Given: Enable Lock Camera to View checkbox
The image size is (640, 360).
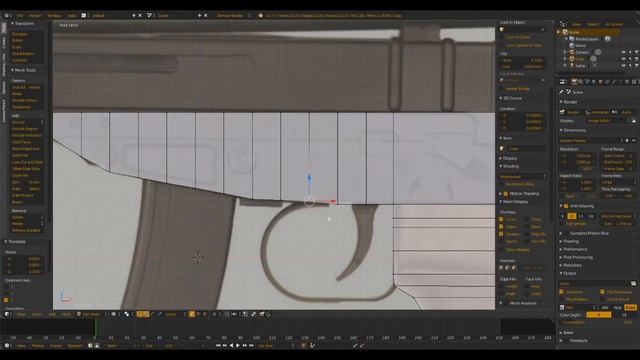Looking at the screenshot, I should click(x=502, y=45).
